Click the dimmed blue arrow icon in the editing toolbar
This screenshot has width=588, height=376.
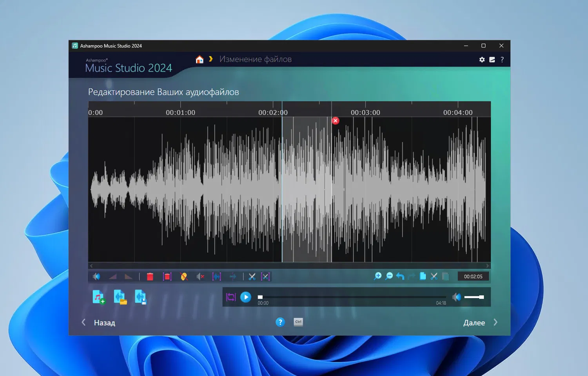click(x=233, y=277)
